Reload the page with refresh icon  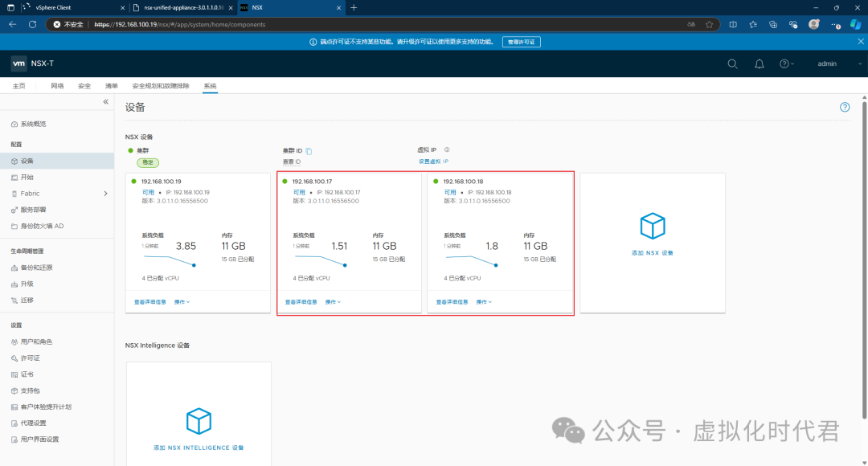[x=33, y=24]
